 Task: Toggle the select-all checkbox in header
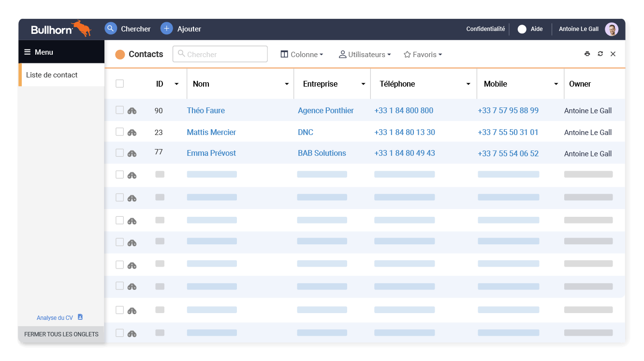point(120,84)
